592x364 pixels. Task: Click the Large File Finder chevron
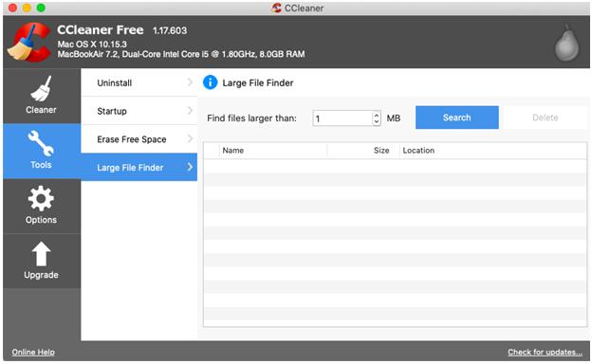click(x=190, y=167)
